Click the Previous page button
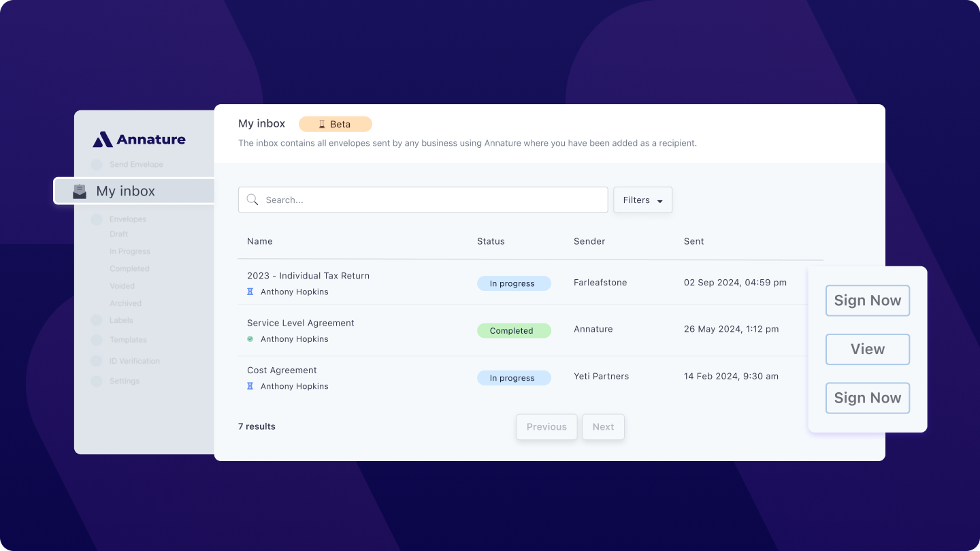Screen dimensions: 980x551 (546, 427)
